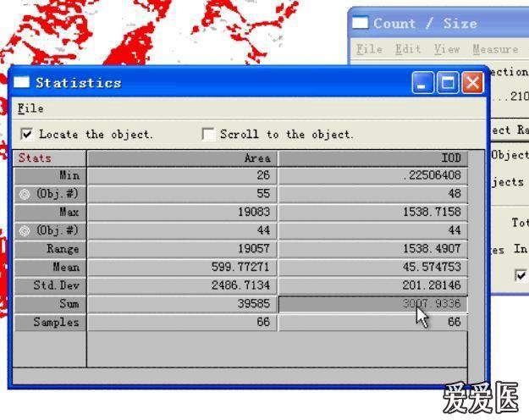529x420 pixels.
Task: Click the Count / Size window icon
Action: 361,23
